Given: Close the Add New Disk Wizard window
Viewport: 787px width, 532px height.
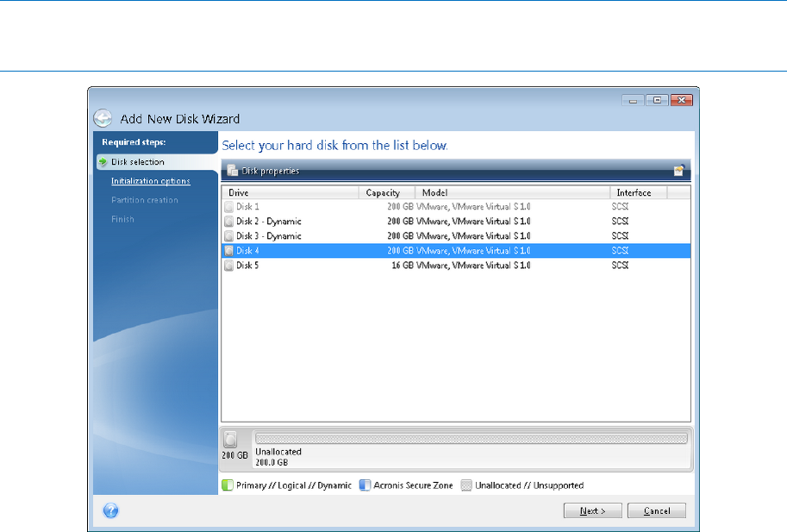Looking at the screenshot, I should pos(682,100).
